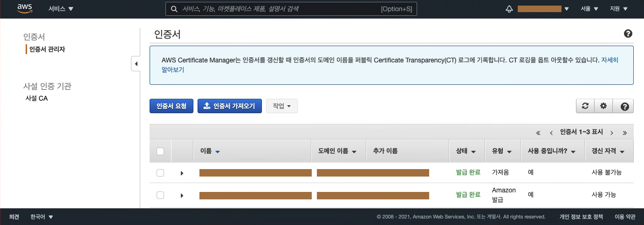Click the toolbar help question mark button
Image resolution: width=644 pixels, height=225 pixels.
pyautogui.click(x=624, y=106)
